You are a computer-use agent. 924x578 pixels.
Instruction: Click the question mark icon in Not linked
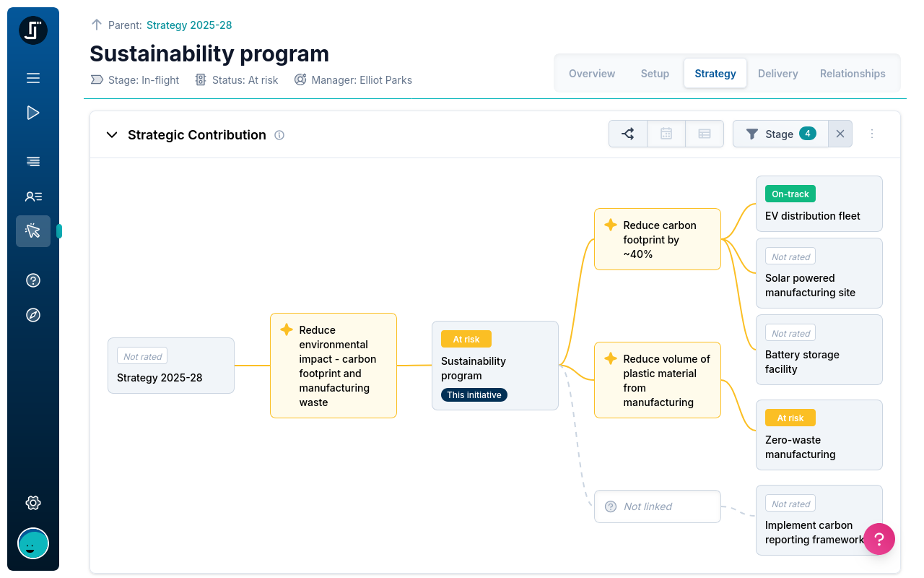click(x=611, y=506)
